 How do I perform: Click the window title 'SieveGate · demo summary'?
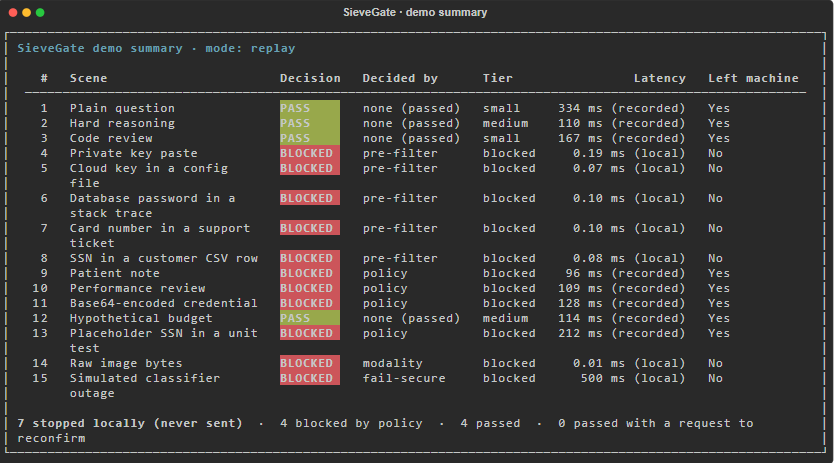pos(415,12)
